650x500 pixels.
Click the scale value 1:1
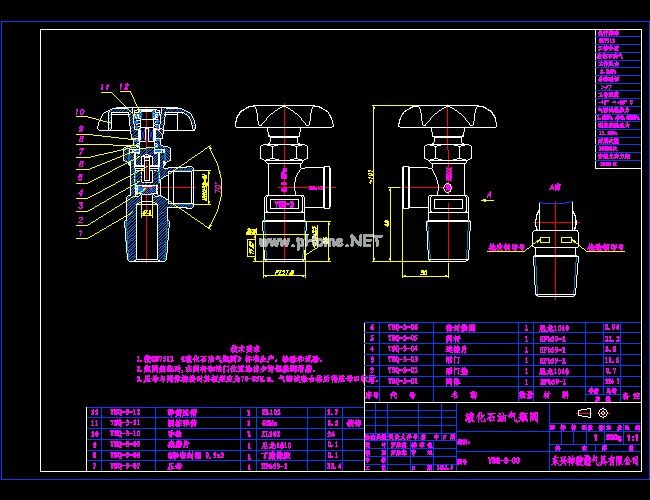[x=632, y=437]
